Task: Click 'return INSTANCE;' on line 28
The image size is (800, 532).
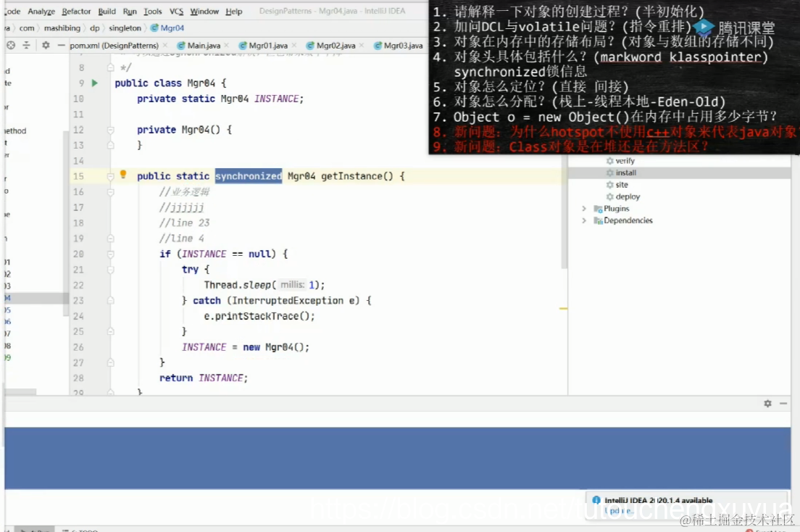Action: click(204, 378)
